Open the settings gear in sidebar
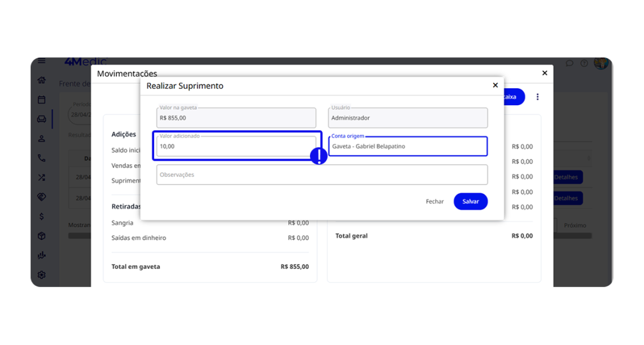644x345 pixels. point(42,275)
